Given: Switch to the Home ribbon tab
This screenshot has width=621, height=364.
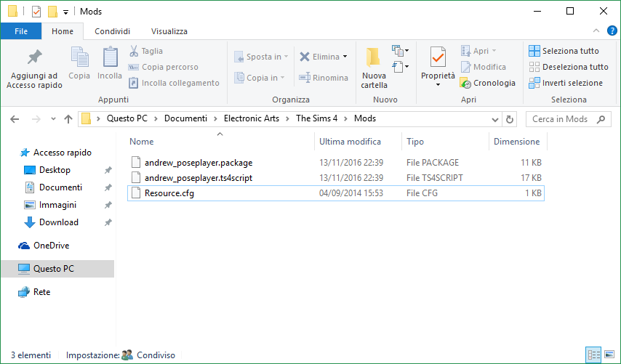Looking at the screenshot, I should pos(63,31).
